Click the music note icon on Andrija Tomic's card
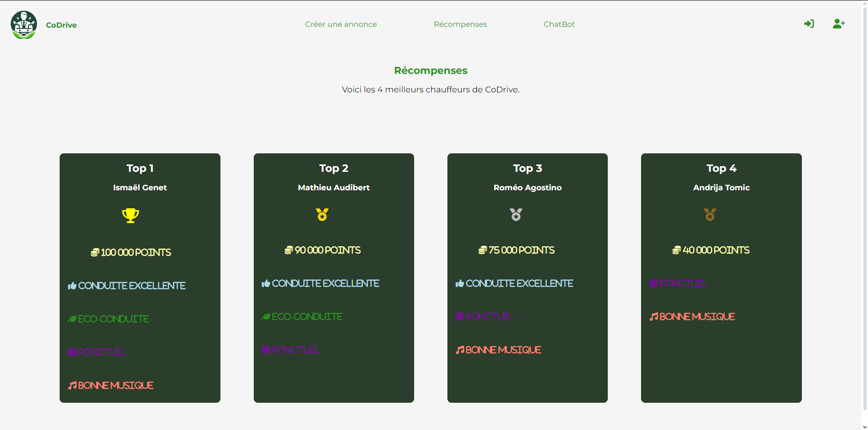Image resolution: width=868 pixels, height=430 pixels. pos(653,316)
